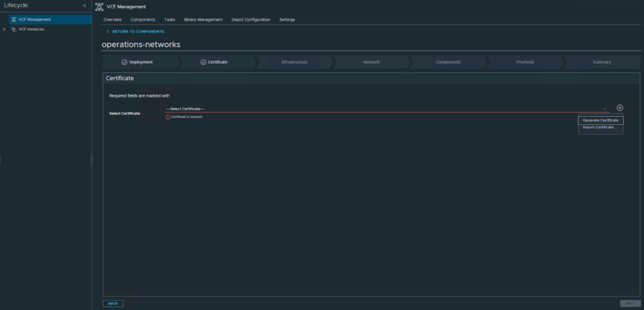Click the plus icon to add certificate
The width and height of the screenshot is (644, 310).
pyautogui.click(x=619, y=108)
